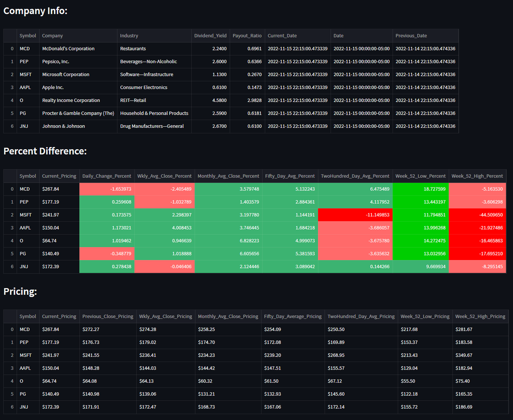Select the $217.68 52-week low pricing cell
Screen dimensions: 513x420
tap(425, 330)
